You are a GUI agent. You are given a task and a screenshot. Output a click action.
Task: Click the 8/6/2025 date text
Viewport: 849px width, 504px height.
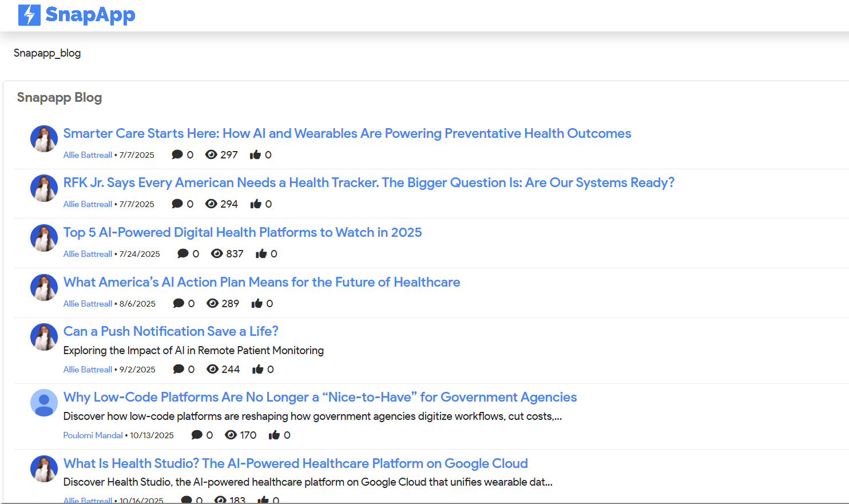pos(137,304)
